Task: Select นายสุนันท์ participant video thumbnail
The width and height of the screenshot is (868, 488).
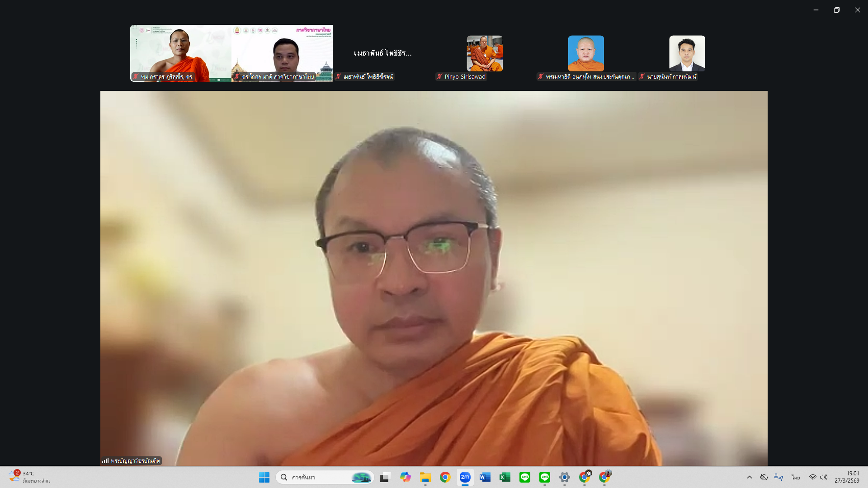Action: tap(687, 53)
